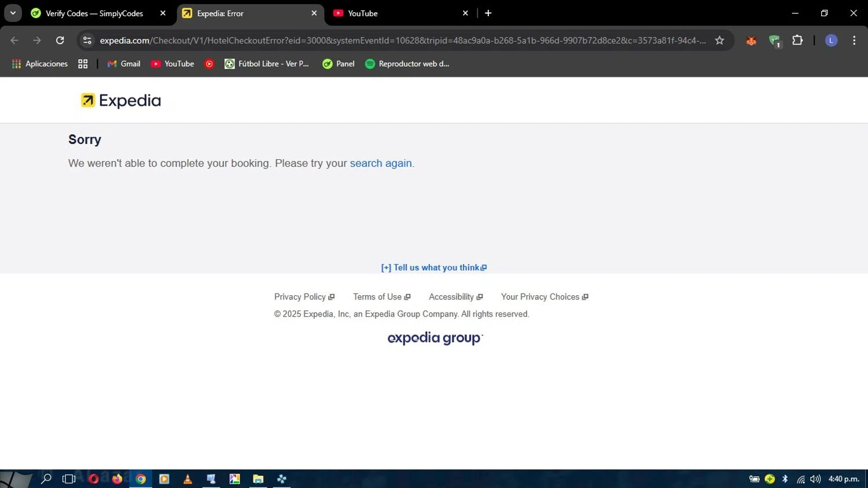868x488 pixels.
Task: Close the YouTube tab
Action: [x=465, y=13]
